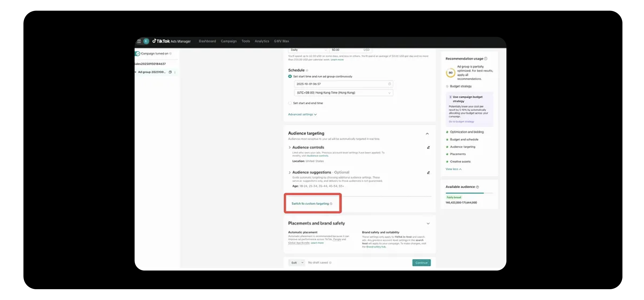Select run ad group continuously option

pyautogui.click(x=290, y=76)
